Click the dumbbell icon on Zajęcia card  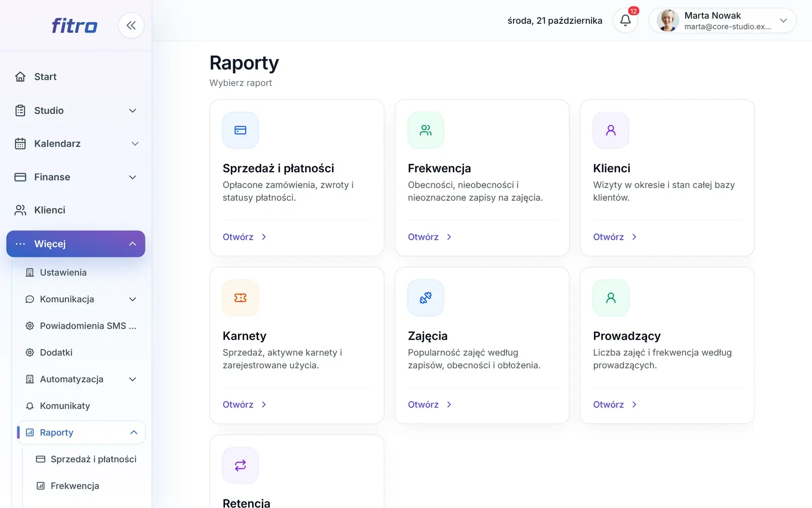tap(426, 298)
